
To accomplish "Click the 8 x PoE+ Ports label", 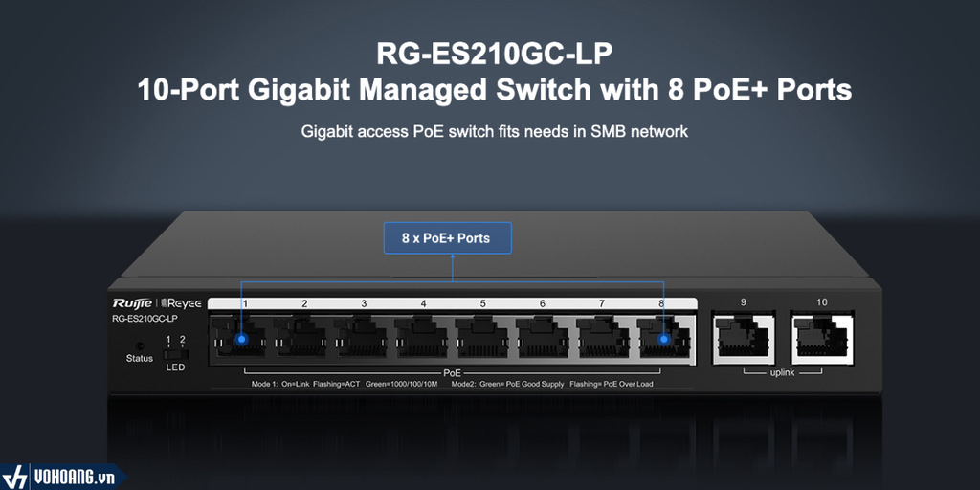I will coord(448,238).
